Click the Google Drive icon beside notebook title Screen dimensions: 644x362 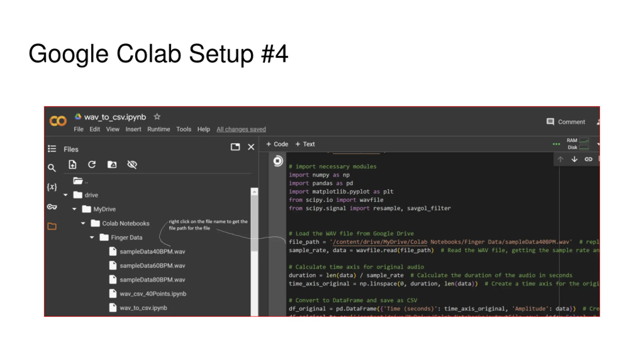pyautogui.click(x=78, y=116)
